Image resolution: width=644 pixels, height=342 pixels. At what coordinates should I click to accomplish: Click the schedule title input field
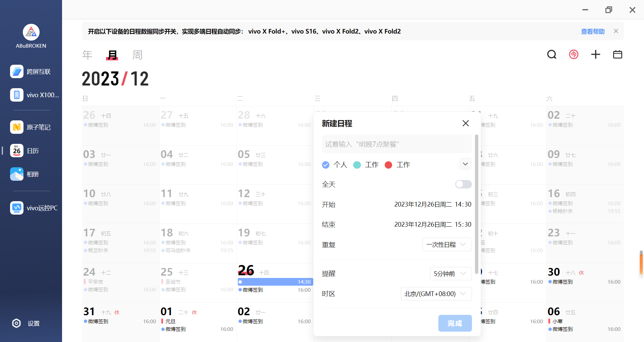397,144
